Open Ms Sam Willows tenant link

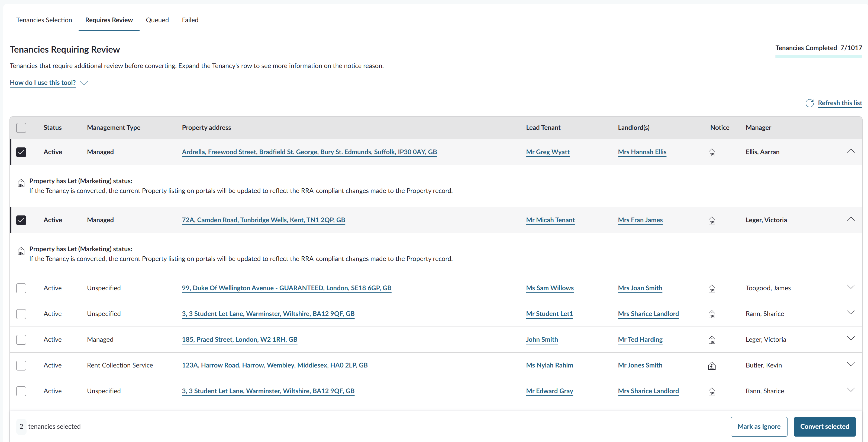coord(550,288)
